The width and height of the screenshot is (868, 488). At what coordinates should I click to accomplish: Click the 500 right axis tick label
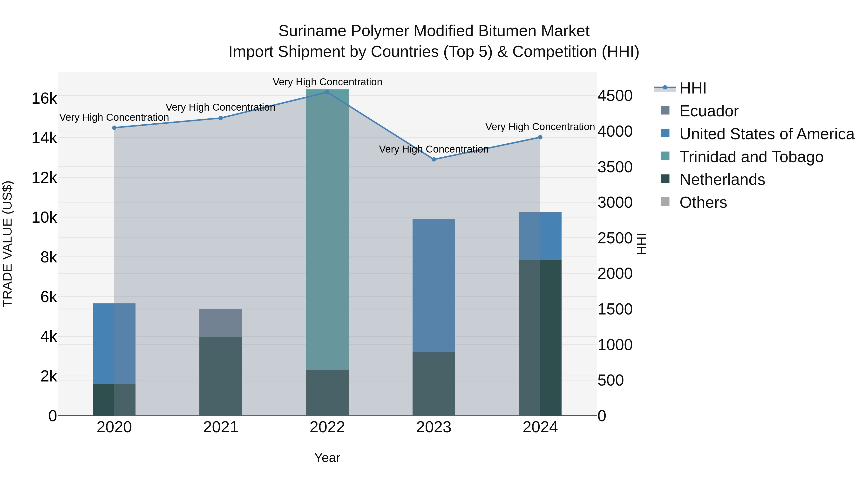click(611, 381)
